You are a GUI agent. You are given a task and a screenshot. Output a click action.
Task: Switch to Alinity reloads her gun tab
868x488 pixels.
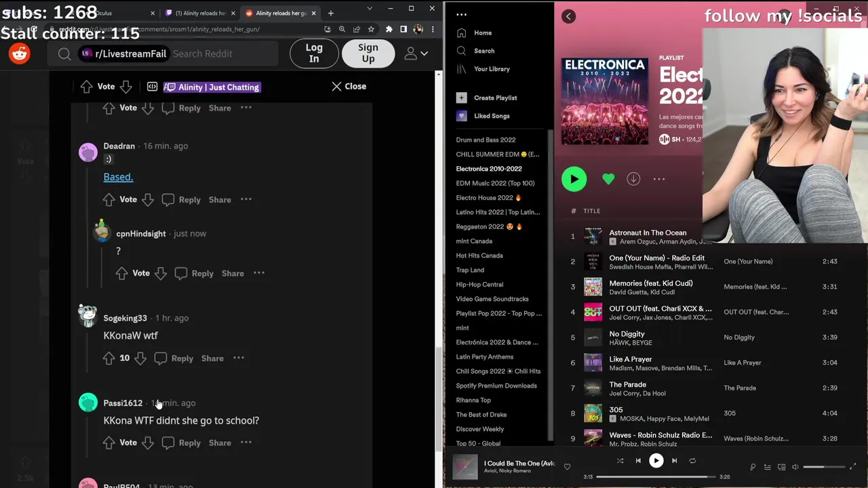[x=281, y=13]
